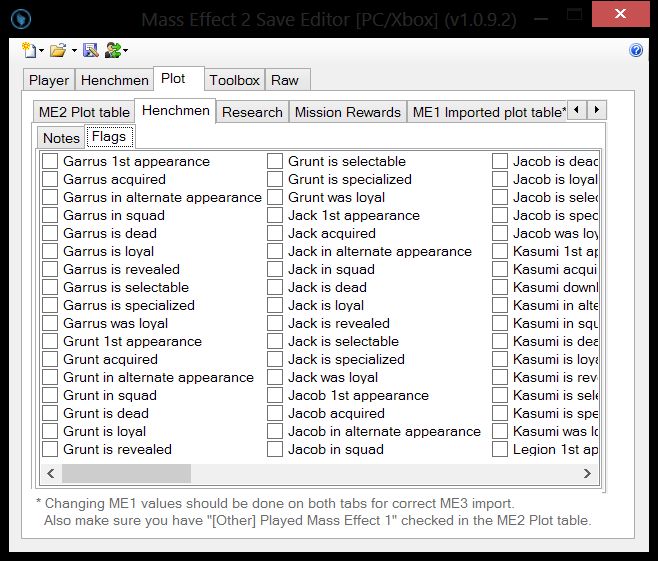Image resolution: width=658 pixels, height=561 pixels.
Task: Expand the Open file dropdown arrow
Action: tap(74, 51)
